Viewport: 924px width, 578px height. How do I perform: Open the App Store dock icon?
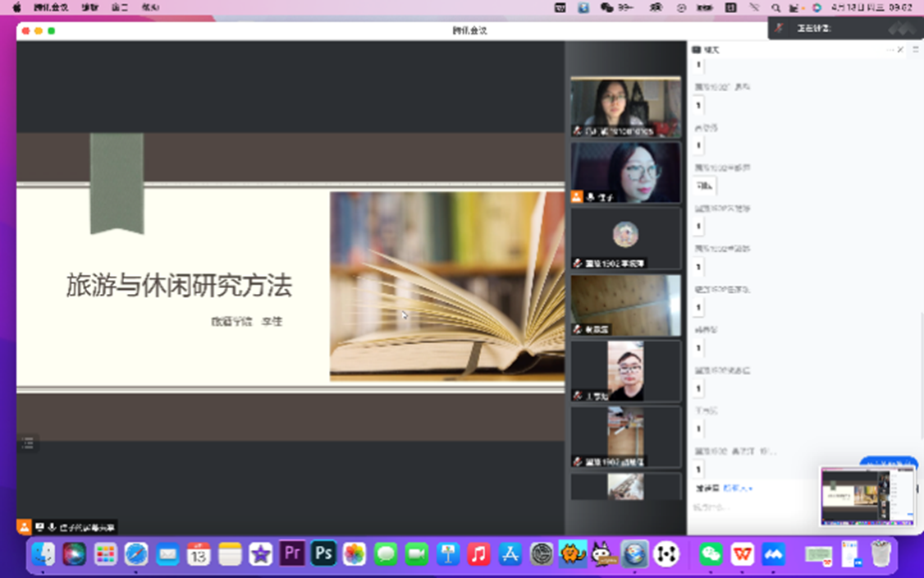[x=510, y=554]
